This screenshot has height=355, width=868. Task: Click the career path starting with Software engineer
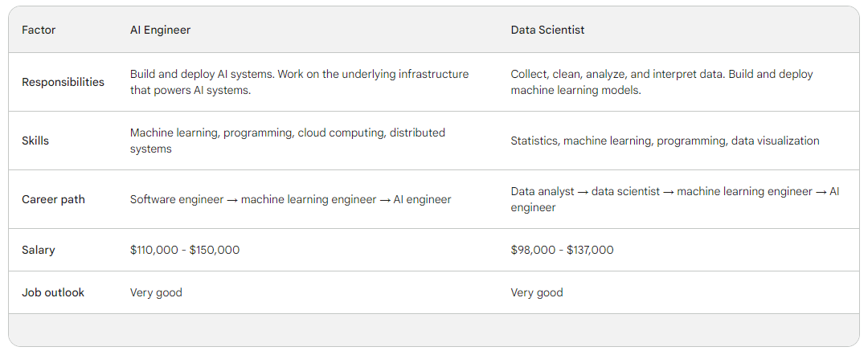click(x=290, y=199)
